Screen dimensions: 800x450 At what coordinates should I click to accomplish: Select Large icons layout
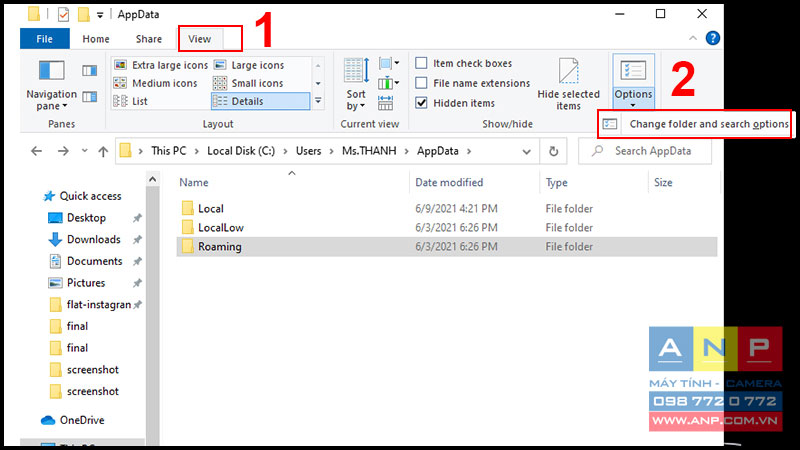[249, 65]
